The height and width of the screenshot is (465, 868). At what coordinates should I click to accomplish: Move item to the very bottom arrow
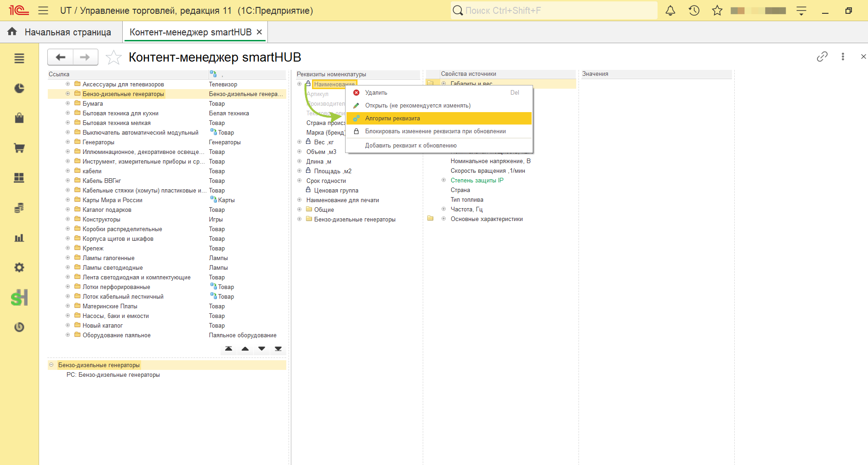click(278, 349)
